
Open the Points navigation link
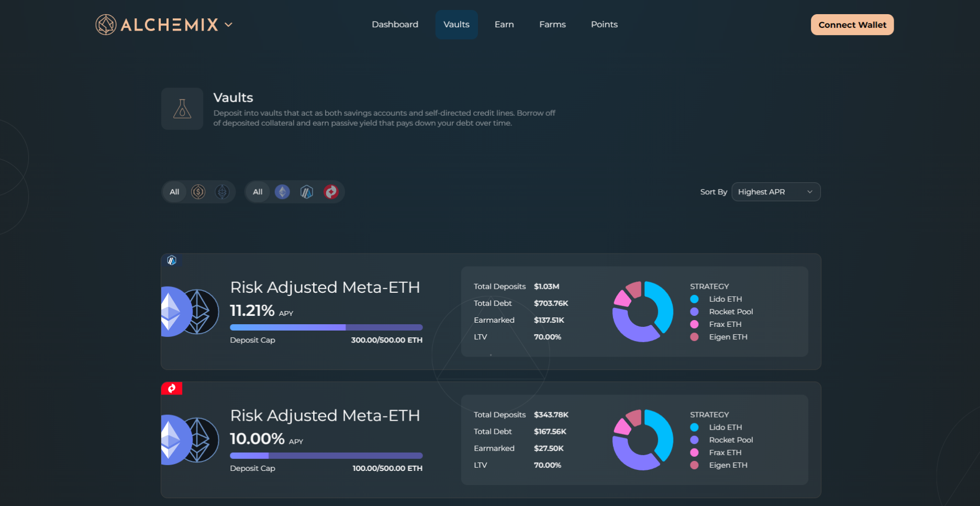tap(604, 25)
